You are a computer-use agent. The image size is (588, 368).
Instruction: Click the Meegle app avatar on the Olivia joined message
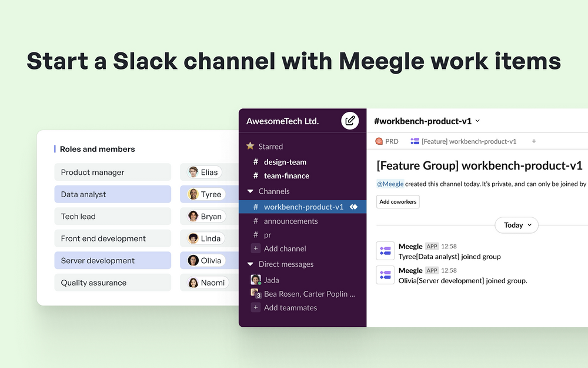(x=385, y=275)
